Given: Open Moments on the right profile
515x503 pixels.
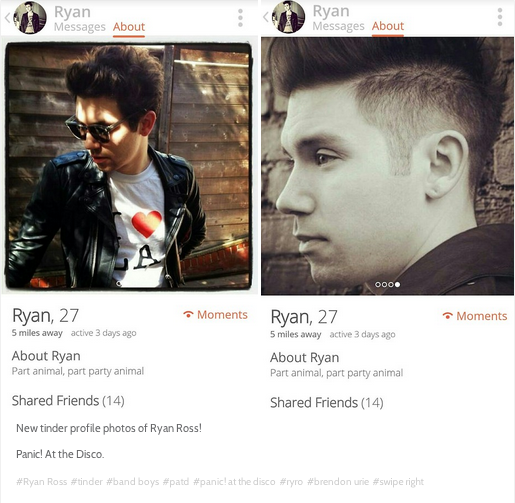Looking at the screenshot, I should click(475, 316).
